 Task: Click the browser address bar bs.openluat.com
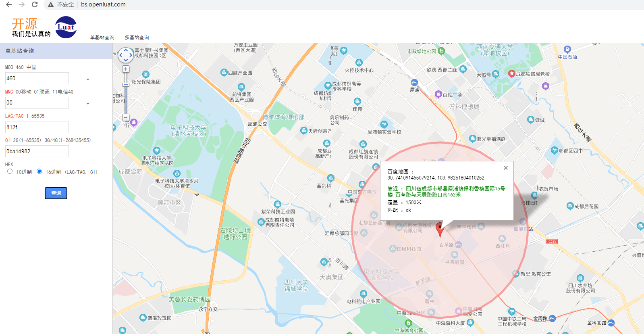103,4
